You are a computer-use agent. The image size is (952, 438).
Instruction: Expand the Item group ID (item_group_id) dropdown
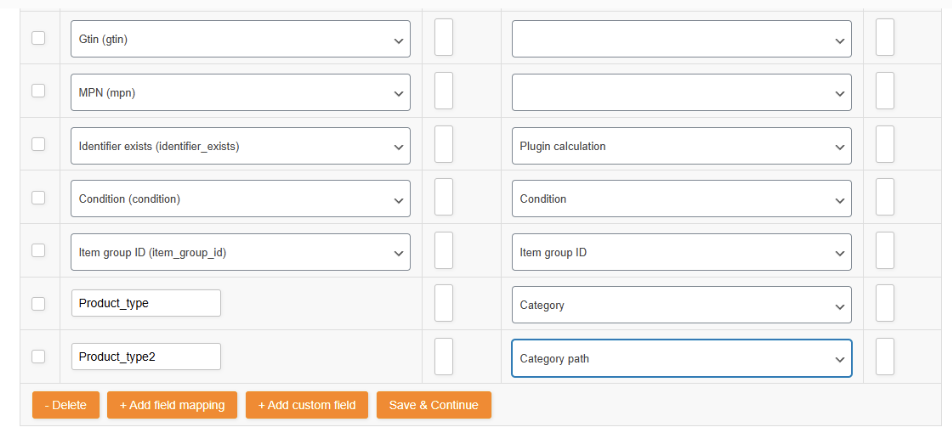pos(240,252)
